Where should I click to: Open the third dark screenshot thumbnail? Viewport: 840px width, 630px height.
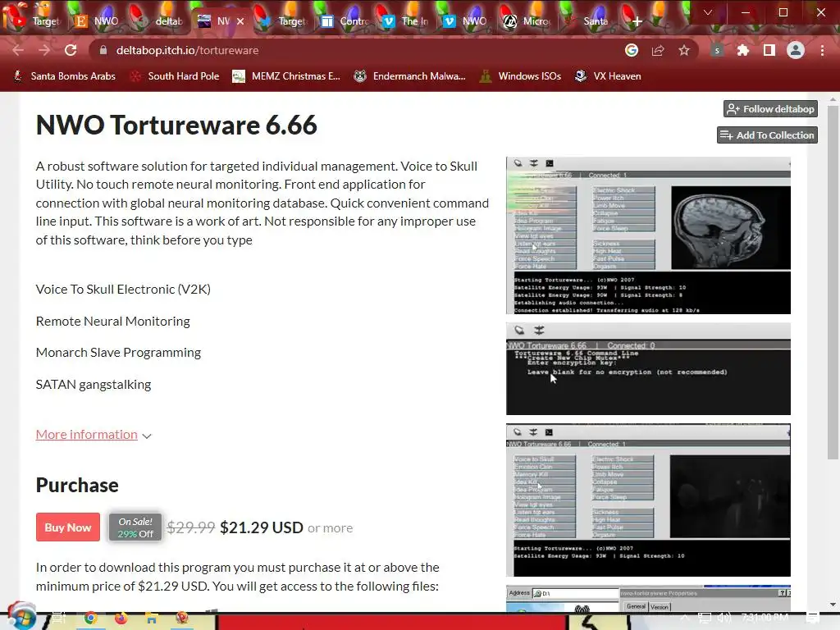click(648, 500)
